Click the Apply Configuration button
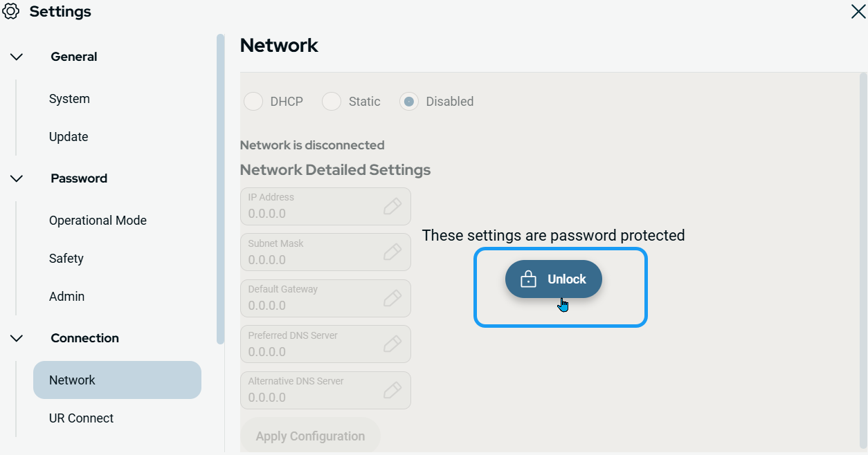 click(x=310, y=436)
